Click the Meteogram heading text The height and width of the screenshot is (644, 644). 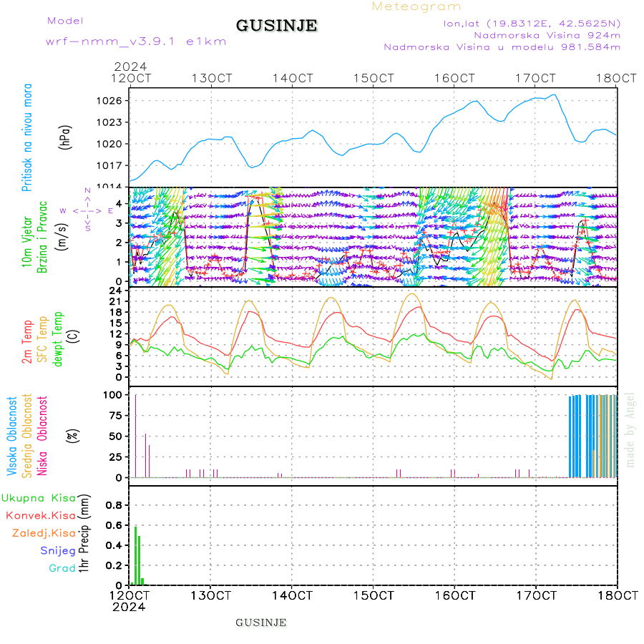416,6
